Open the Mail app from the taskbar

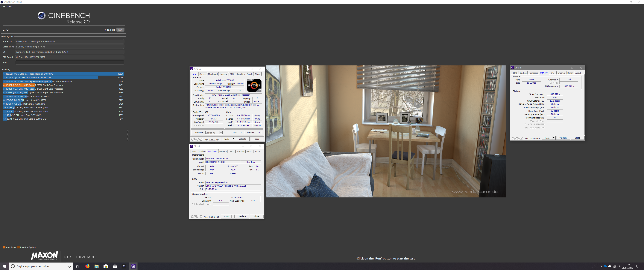pos(115,266)
